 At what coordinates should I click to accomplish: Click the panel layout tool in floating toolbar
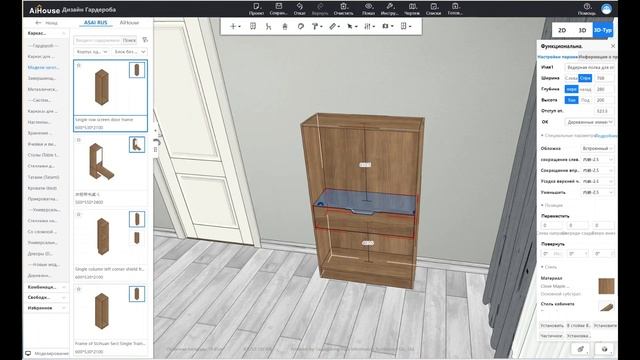tap(253, 26)
